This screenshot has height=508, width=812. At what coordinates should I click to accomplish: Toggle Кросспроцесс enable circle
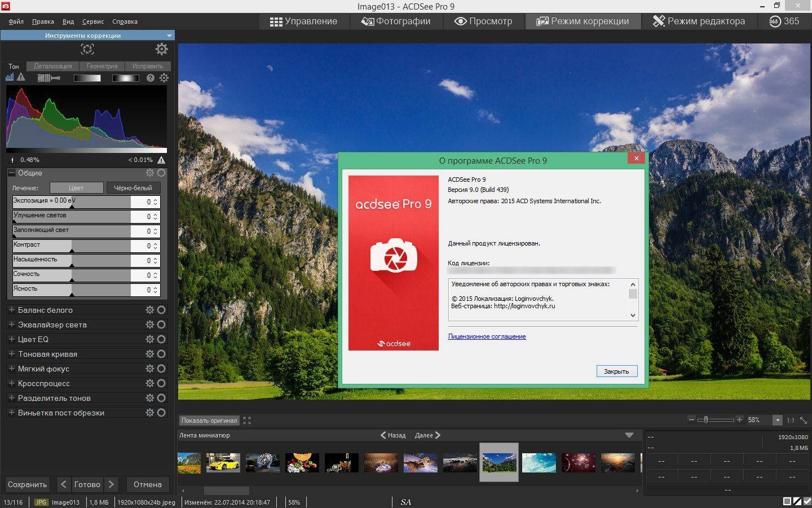point(162,383)
